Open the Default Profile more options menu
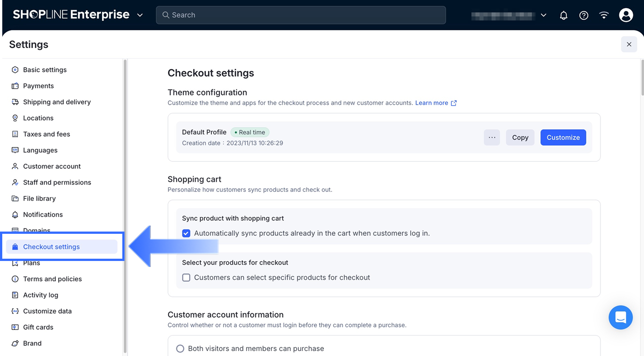This screenshot has height=356, width=644. pos(492,137)
